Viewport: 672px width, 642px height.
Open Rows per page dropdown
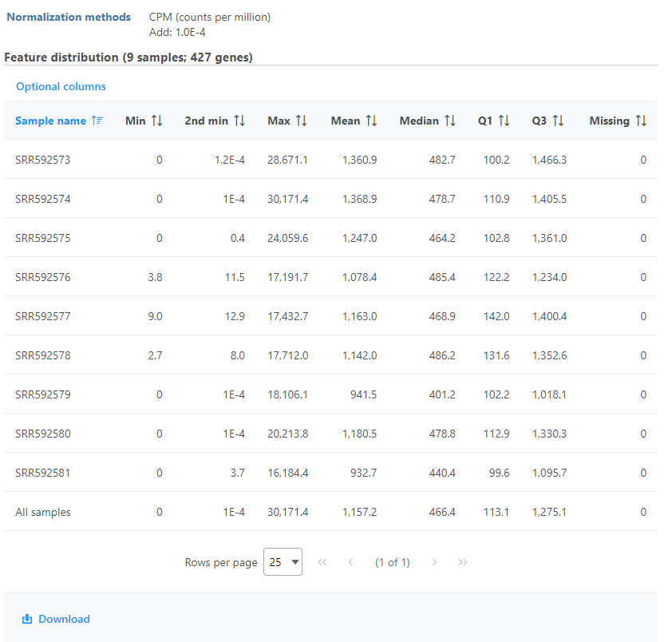[283, 562]
